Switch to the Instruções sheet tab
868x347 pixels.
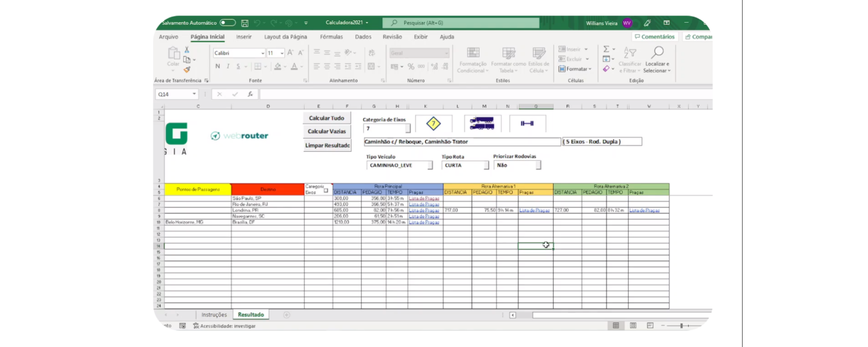pyautogui.click(x=214, y=315)
